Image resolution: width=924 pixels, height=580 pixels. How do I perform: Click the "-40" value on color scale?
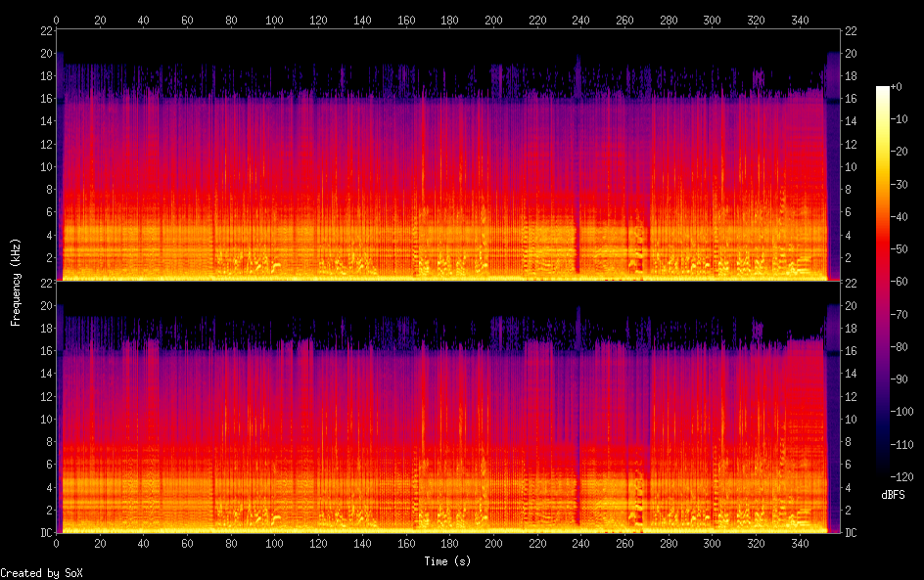click(x=899, y=217)
